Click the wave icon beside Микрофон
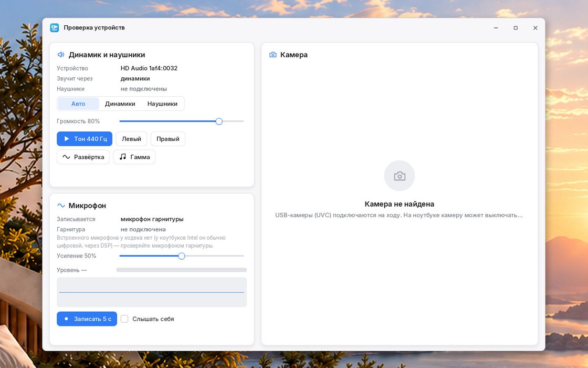Screen dimensions: 588x368 (61, 206)
